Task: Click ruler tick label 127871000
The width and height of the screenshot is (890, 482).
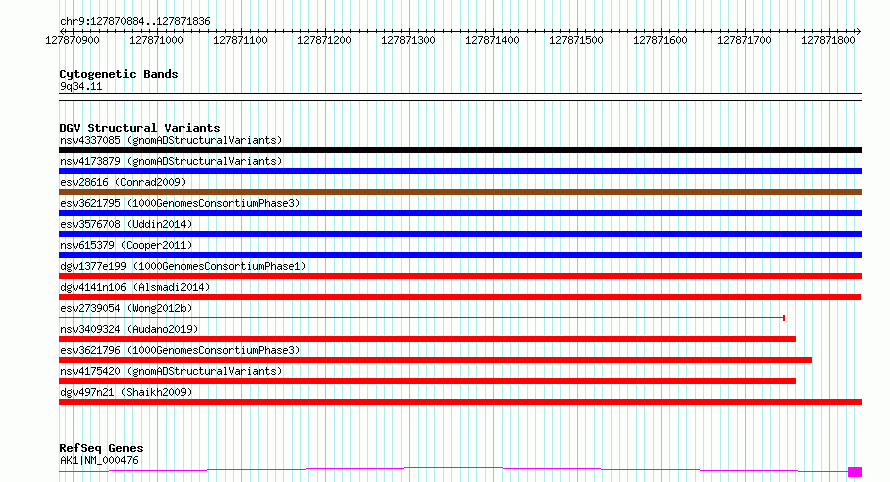Action: 156,40
